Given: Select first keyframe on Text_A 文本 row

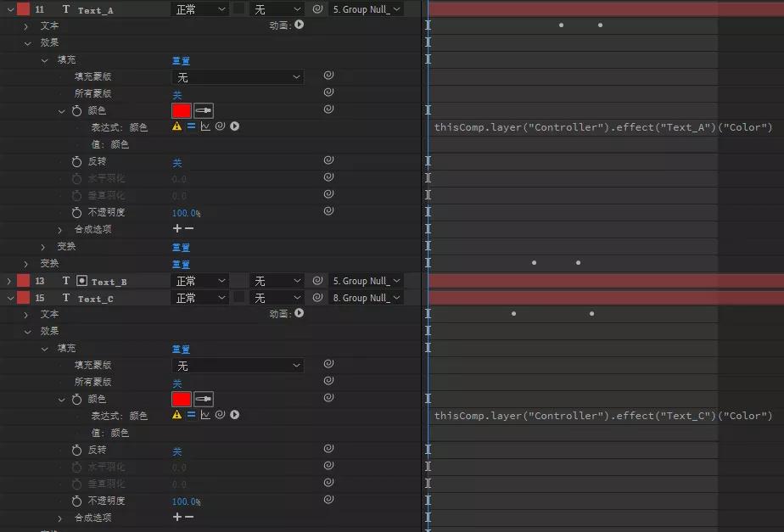Looking at the screenshot, I should tap(561, 25).
